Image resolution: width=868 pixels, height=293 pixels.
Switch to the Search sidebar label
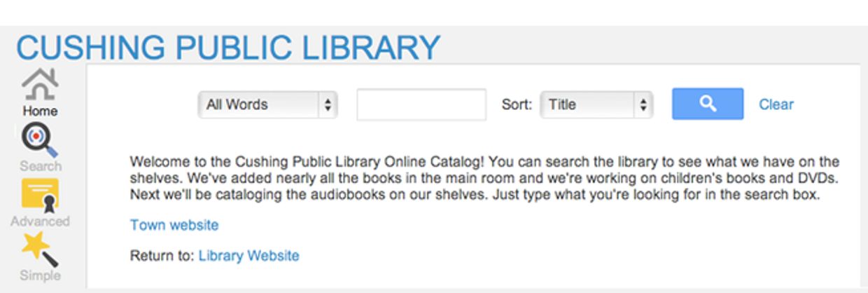[40, 166]
